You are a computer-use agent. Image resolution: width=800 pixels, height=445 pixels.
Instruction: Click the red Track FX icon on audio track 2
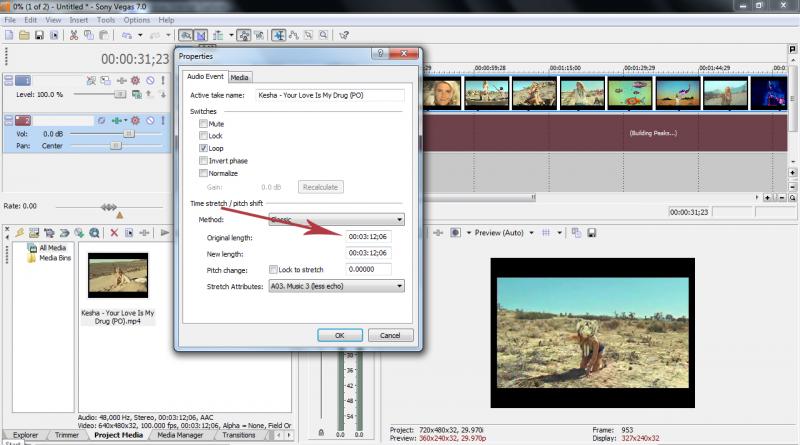coord(135,120)
